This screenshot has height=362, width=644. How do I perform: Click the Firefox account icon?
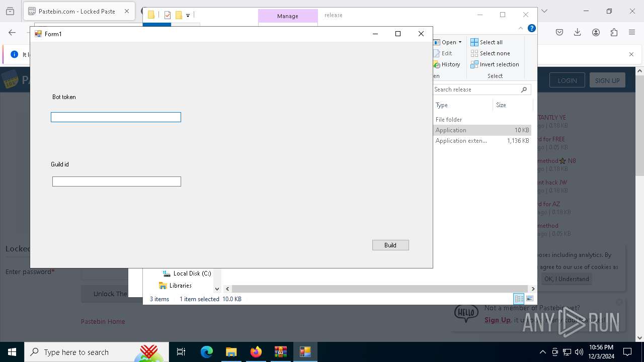(596, 32)
